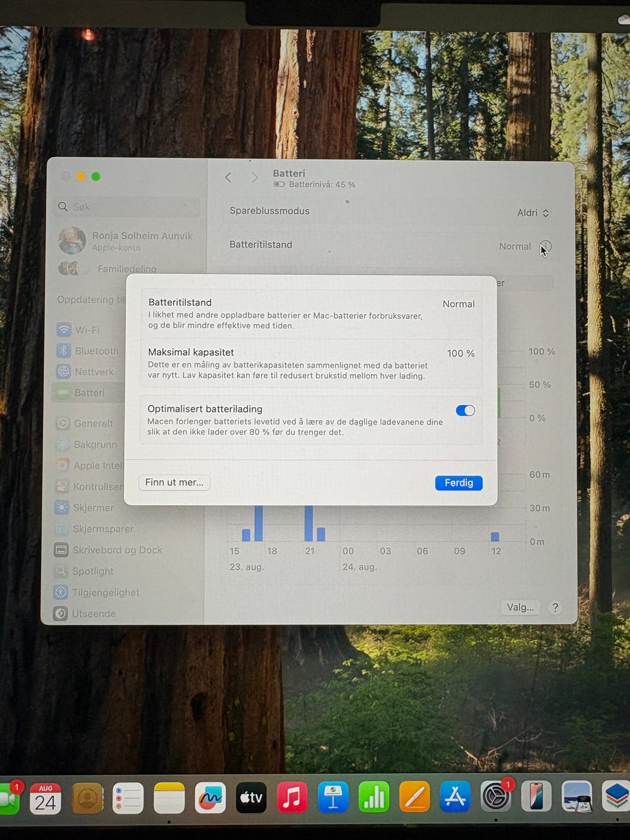Open Tilgjengelighet sidebar icon
Image resolution: width=630 pixels, height=840 pixels.
tap(61, 592)
